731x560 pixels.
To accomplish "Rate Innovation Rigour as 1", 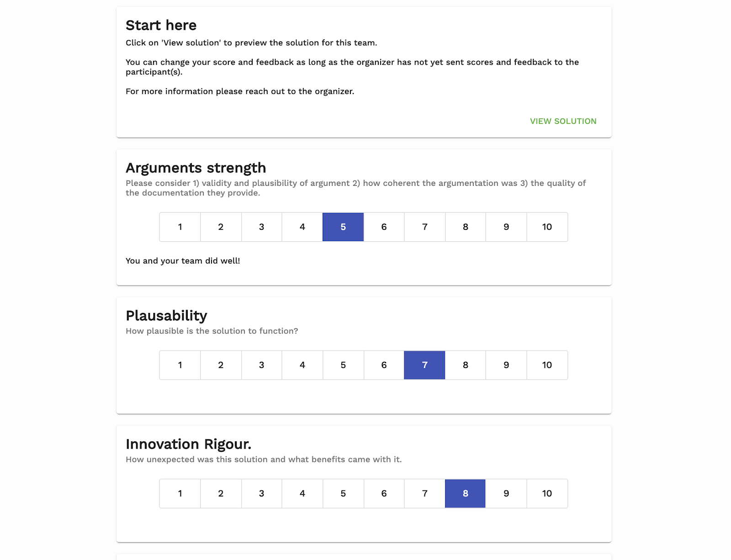I will tap(180, 493).
